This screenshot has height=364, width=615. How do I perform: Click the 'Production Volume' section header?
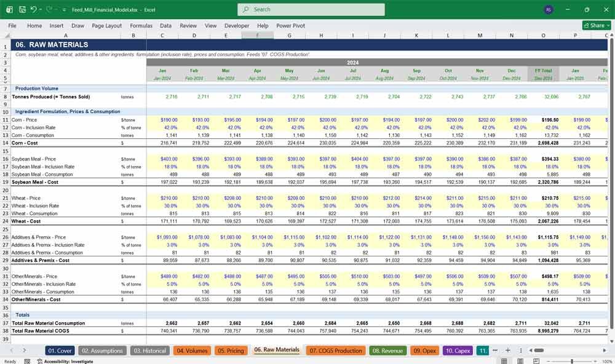pyautogui.click(x=36, y=89)
